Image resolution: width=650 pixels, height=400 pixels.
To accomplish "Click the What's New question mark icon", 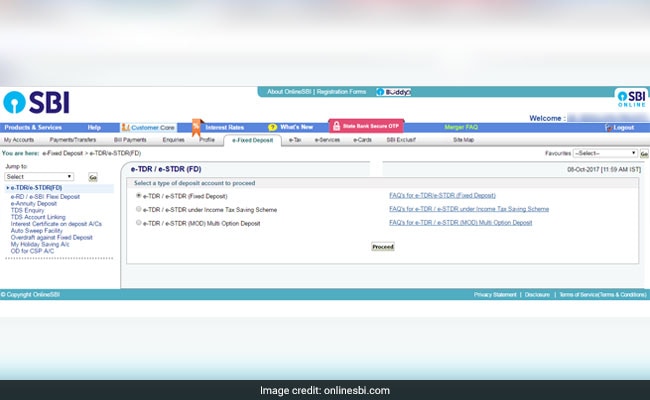I will tap(272, 127).
